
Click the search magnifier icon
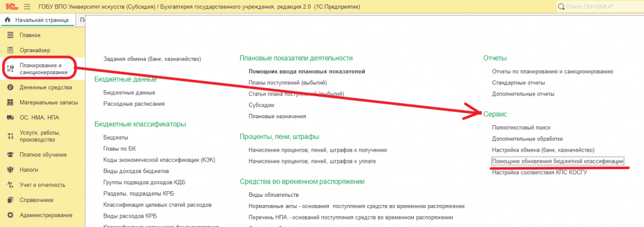562,6
